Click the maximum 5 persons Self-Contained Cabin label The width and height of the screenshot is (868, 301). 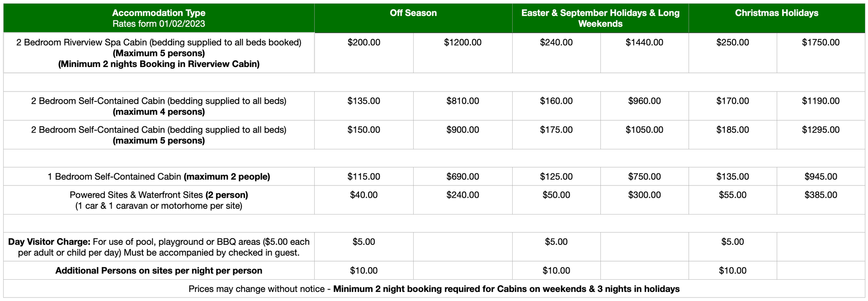(x=159, y=135)
